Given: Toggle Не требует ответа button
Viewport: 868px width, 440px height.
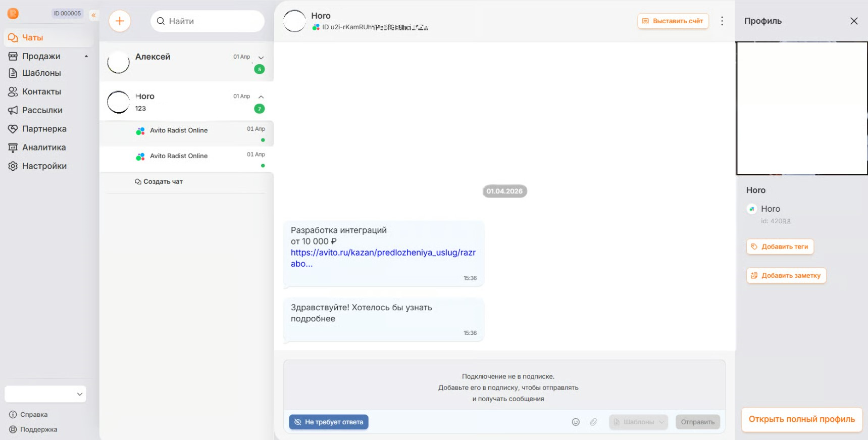Looking at the screenshot, I should pyautogui.click(x=329, y=422).
